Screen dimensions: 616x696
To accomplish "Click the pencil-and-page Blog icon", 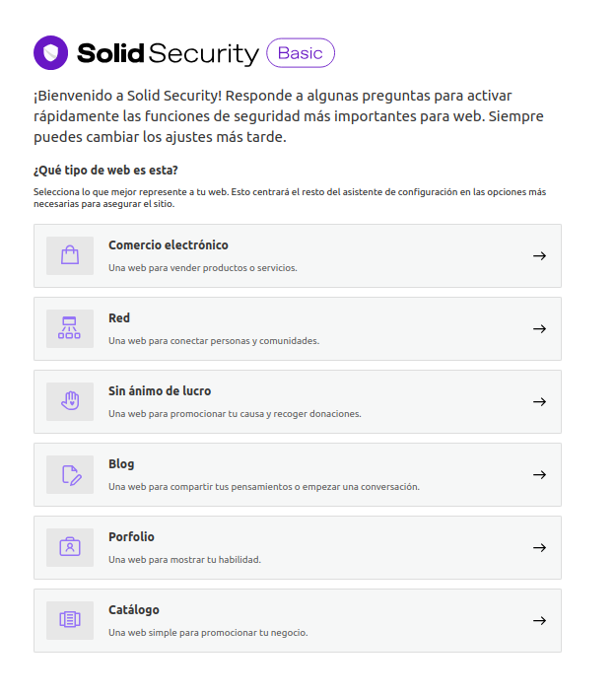I will click(x=70, y=475).
